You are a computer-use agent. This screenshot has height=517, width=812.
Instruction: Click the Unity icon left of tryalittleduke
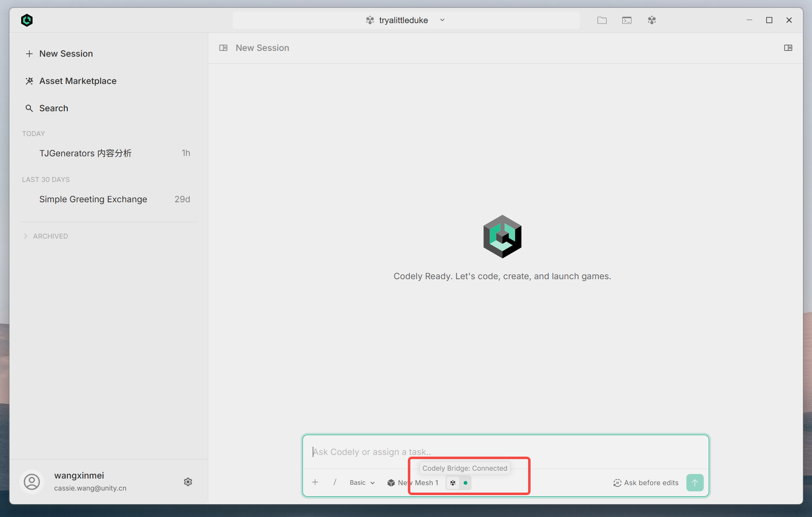click(x=370, y=20)
